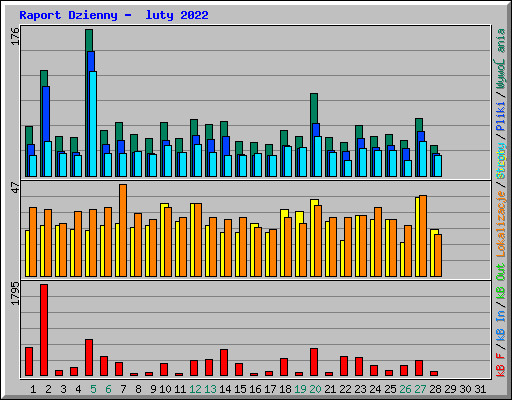Select day label '24' on the x-axis
512x400 pixels.
pos(375,389)
